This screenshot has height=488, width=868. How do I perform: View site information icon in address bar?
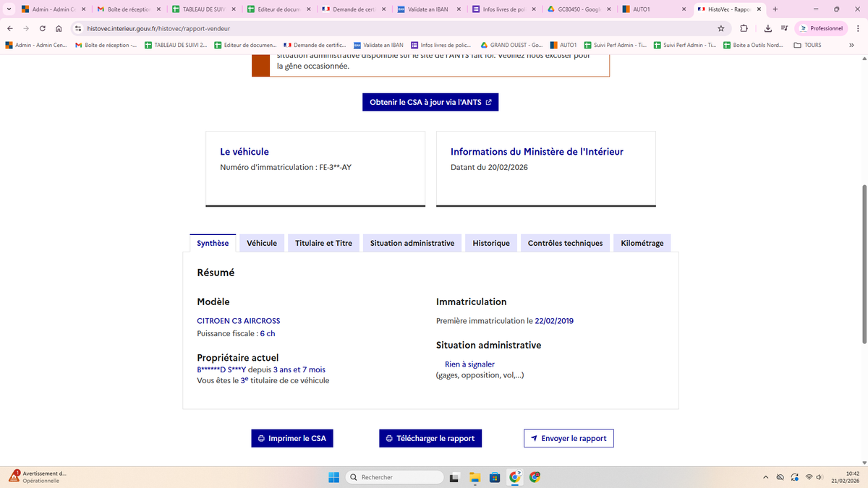coord(79,28)
